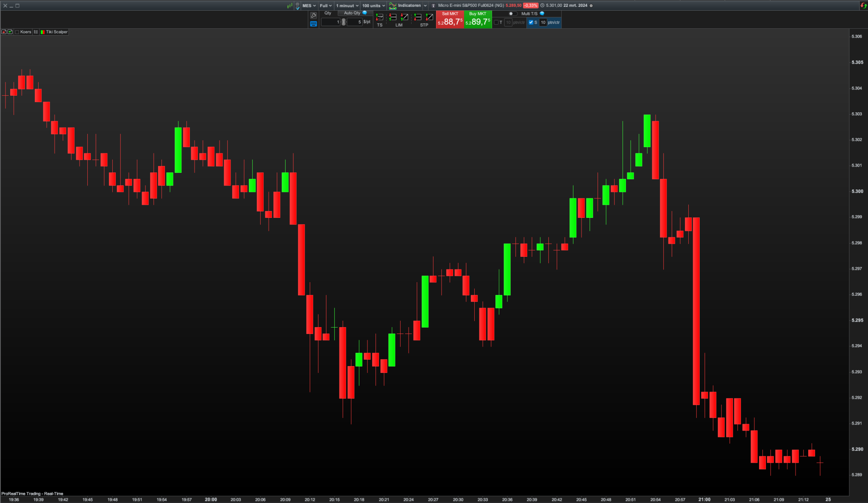Open the list icon next to Koers
The image size is (868, 503).
pyautogui.click(x=36, y=32)
